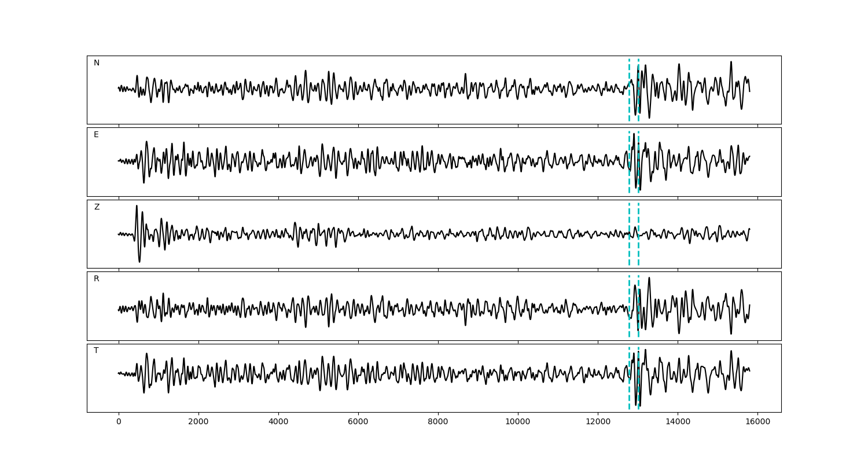Click the 16000 x-axis tick label
Screen dimensions: 868x463
[x=757, y=422]
